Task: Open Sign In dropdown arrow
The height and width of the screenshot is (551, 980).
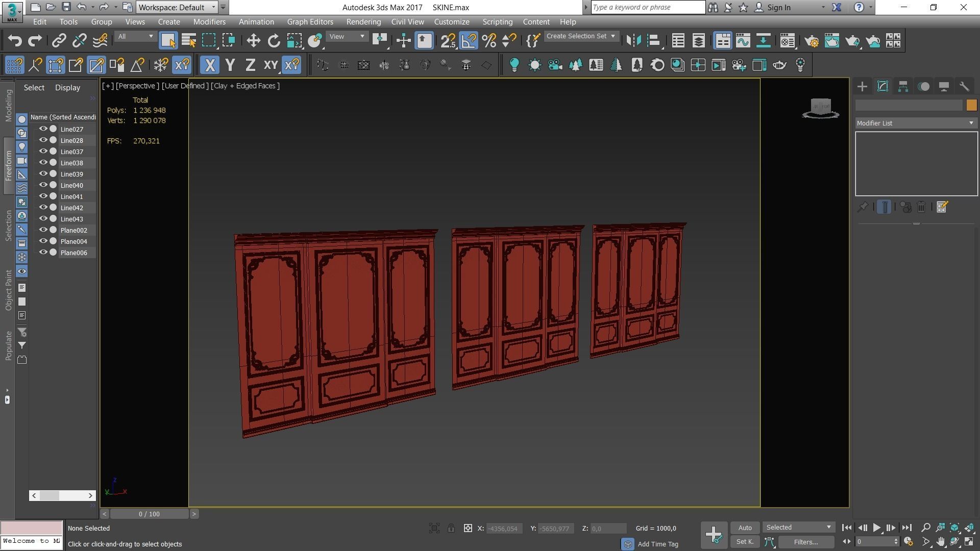Action: 823,8
